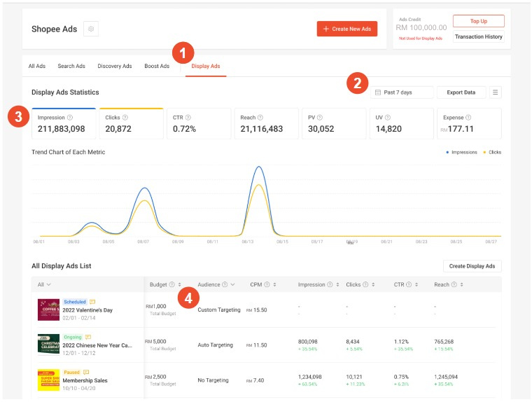Click help icon next to Reach column header
The image size is (532, 402).
pos(454,284)
